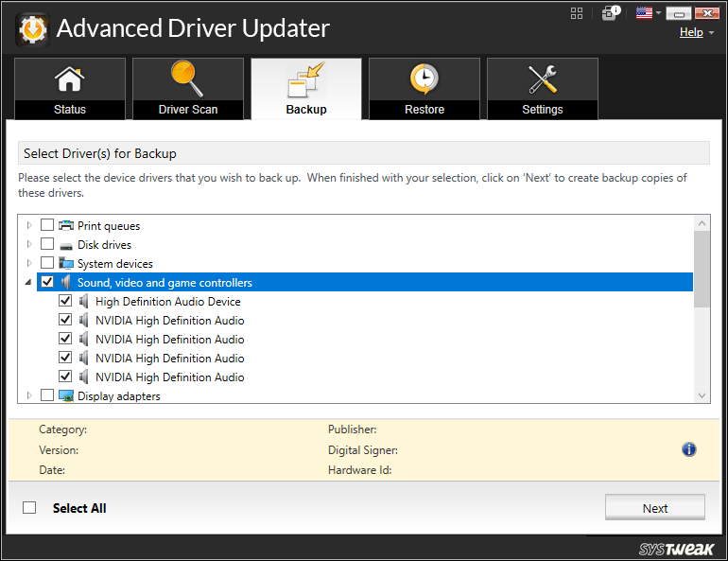Click the Disk drives icon
728x561 pixels.
tap(66, 246)
